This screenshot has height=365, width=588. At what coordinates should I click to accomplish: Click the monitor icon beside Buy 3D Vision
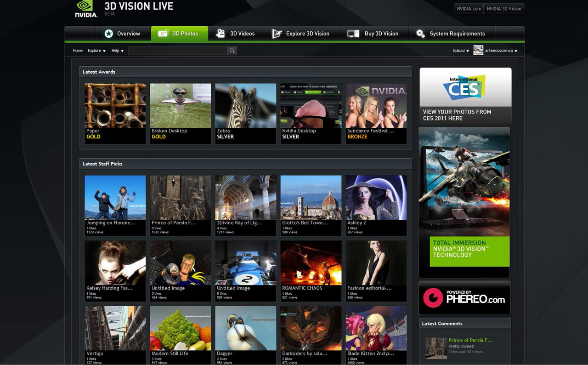click(353, 34)
